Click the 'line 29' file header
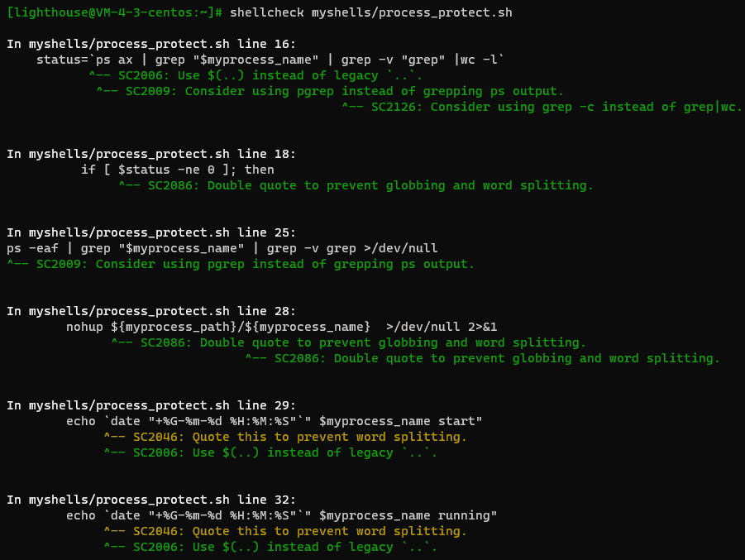Image resolution: width=745 pixels, height=560 pixels. 151,405
